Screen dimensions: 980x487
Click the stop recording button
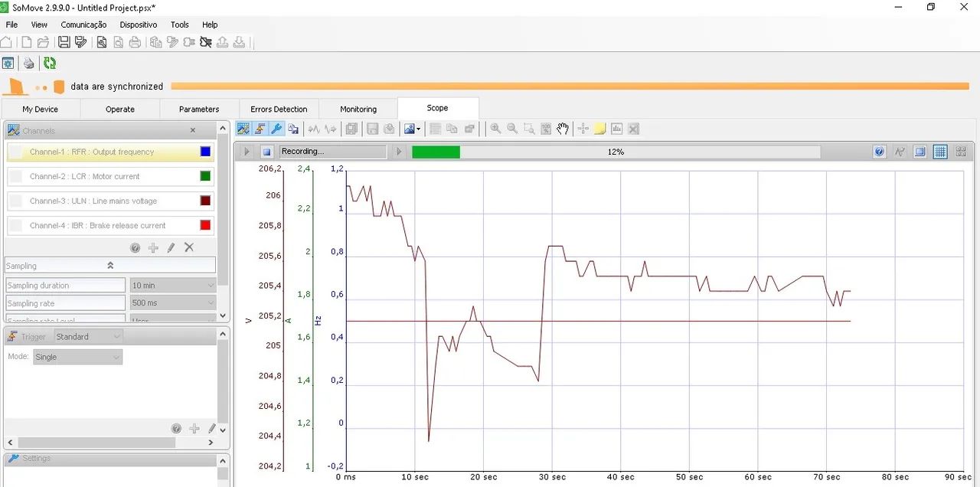(x=266, y=152)
